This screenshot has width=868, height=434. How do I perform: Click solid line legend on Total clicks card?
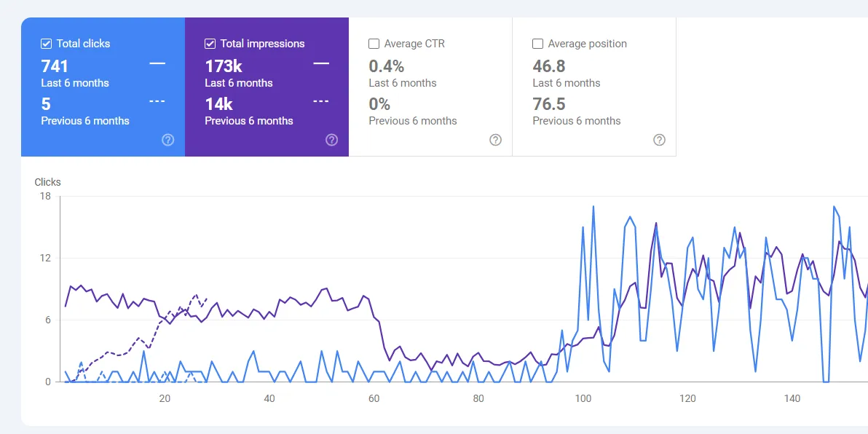click(x=158, y=63)
